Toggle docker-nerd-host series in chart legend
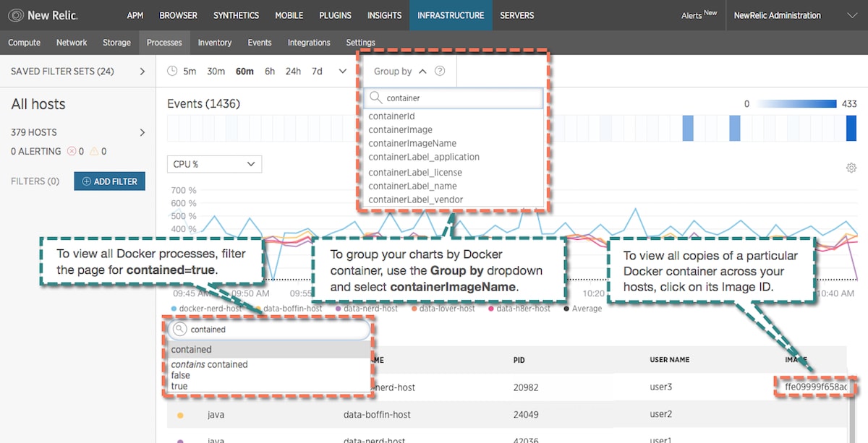 (x=206, y=309)
